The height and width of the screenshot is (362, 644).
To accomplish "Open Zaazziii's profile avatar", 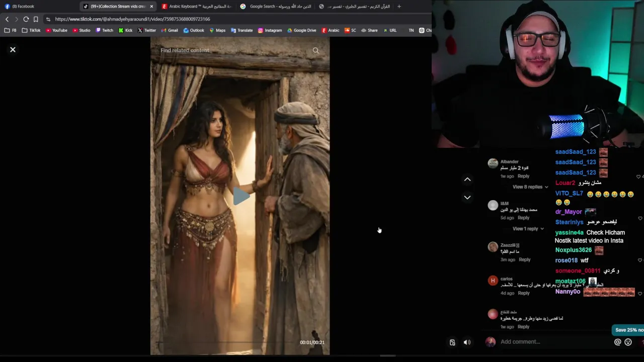I will 493,247.
